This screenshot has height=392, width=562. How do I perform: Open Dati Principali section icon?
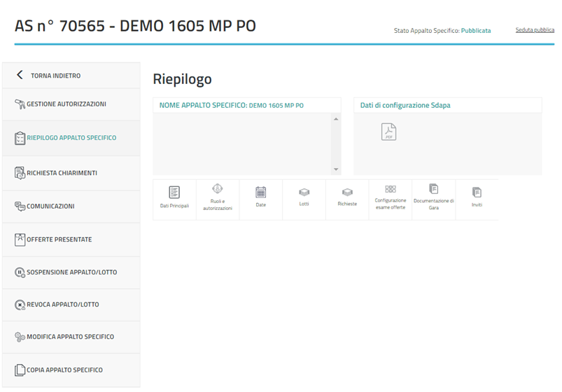pyautogui.click(x=174, y=192)
